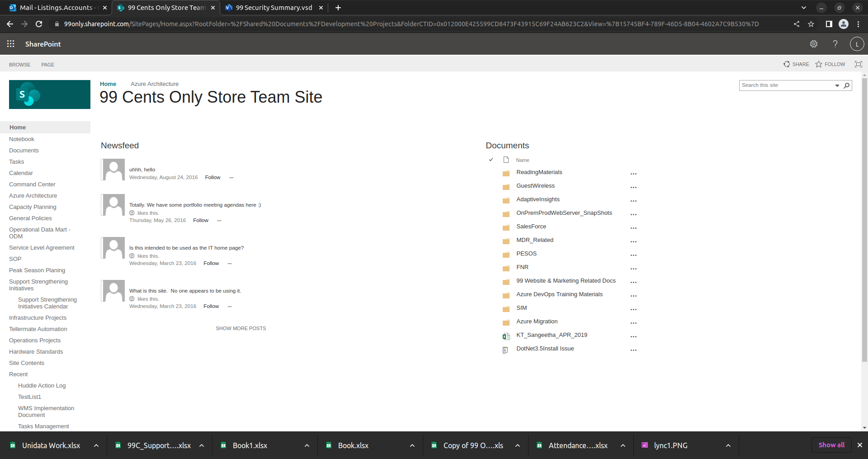
Task: Toggle browser side panel icon
Action: click(829, 24)
